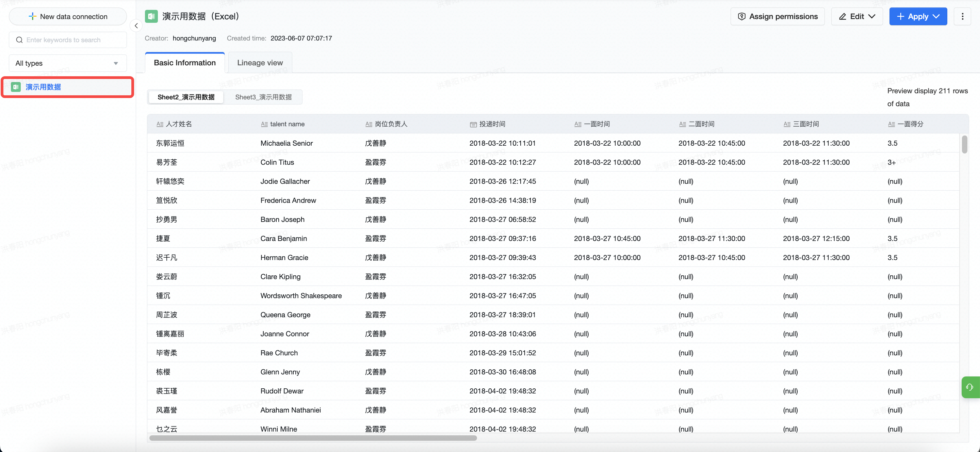Click the cell 2018-03-22 10:11:01

(502, 143)
